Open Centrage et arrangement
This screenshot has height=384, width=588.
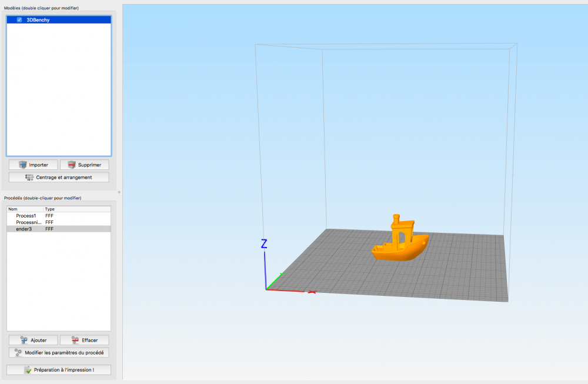[59, 177]
